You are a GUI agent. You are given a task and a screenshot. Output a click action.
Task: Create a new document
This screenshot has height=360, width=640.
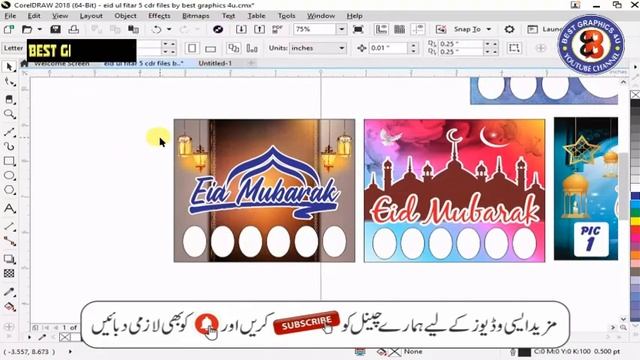click(9, 29)
